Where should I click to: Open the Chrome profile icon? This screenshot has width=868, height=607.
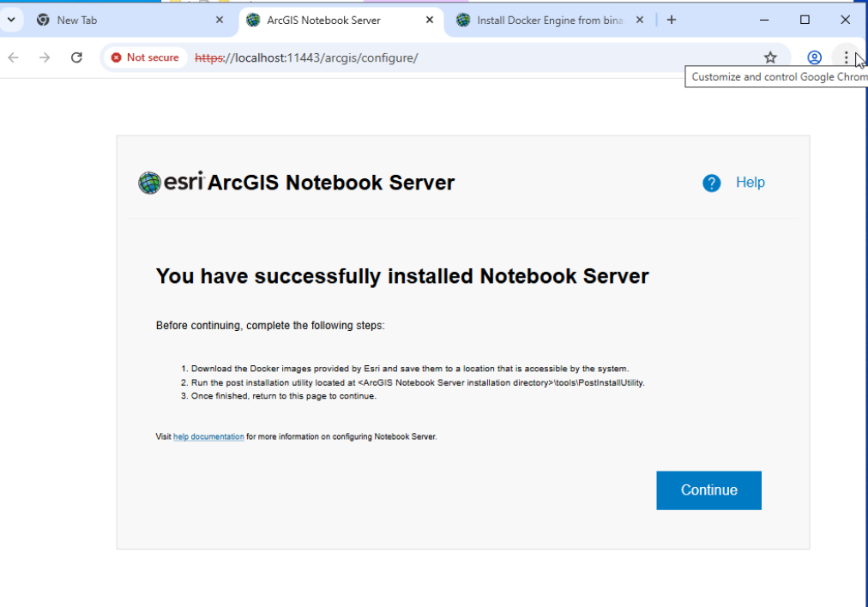click(x=814, y=57)
